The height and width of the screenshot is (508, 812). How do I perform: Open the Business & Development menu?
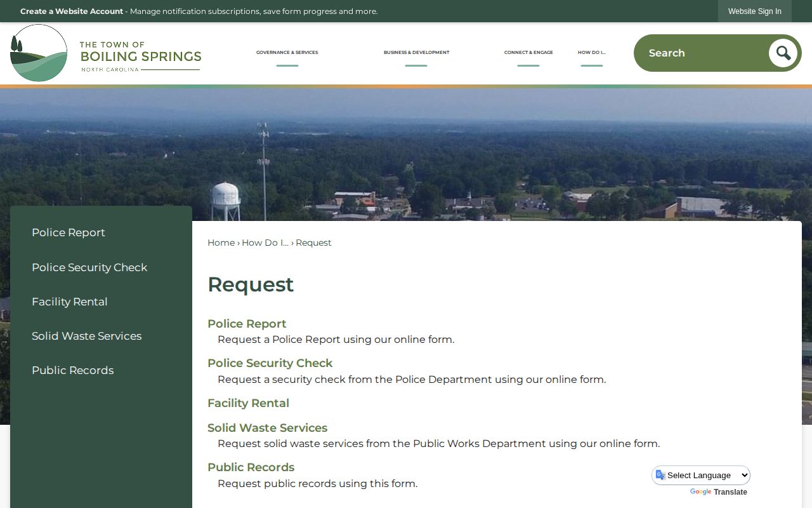[x=416, y=53]
